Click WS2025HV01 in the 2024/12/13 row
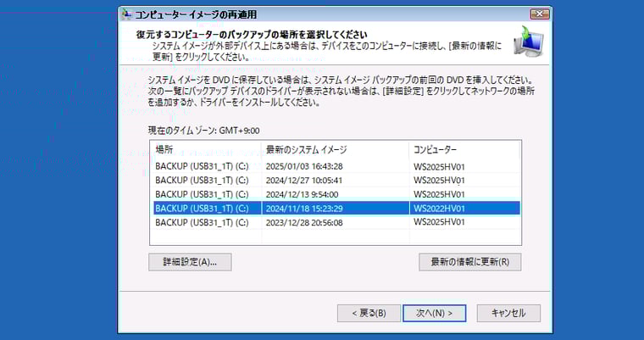644x340 pixels. point(439,194)
